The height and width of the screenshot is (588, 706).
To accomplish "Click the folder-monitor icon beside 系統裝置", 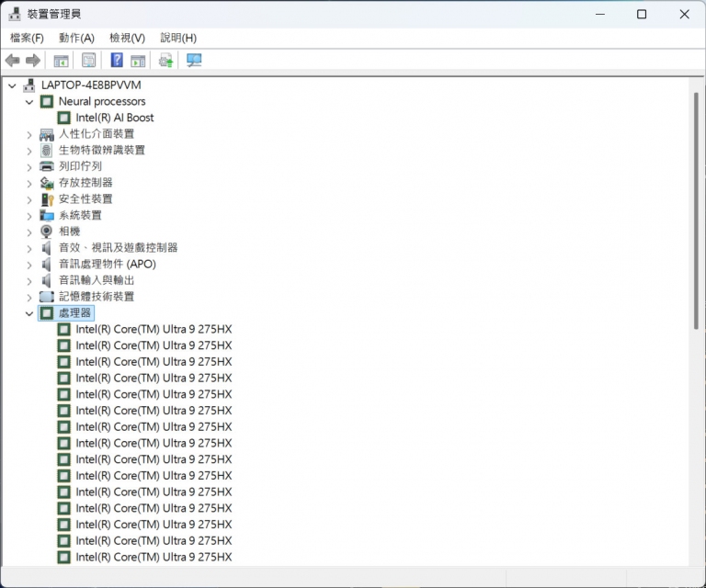I will coord(47,216).
